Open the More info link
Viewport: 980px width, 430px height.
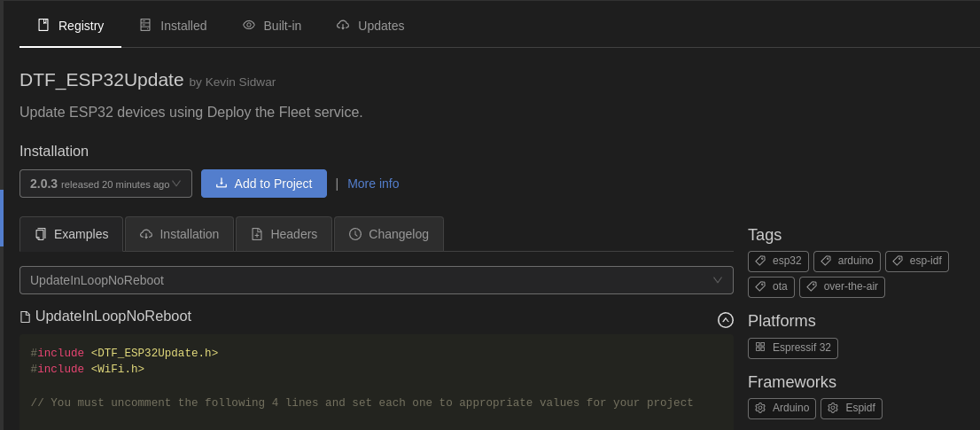(373, 184)
